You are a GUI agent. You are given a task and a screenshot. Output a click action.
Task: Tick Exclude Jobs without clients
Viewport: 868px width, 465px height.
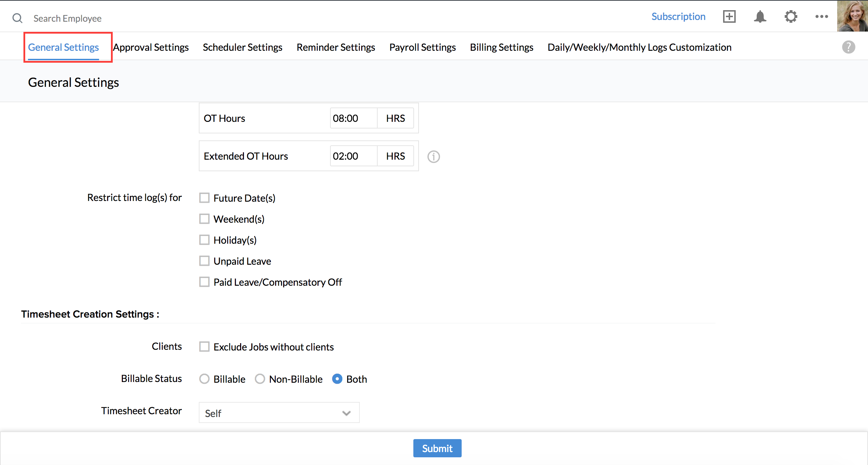coord(204,347)
